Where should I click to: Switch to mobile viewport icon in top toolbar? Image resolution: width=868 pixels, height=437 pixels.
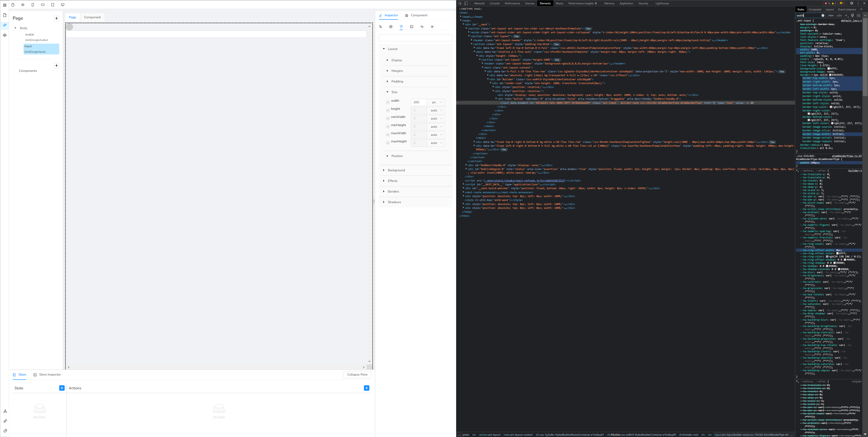tap(33, 5)
